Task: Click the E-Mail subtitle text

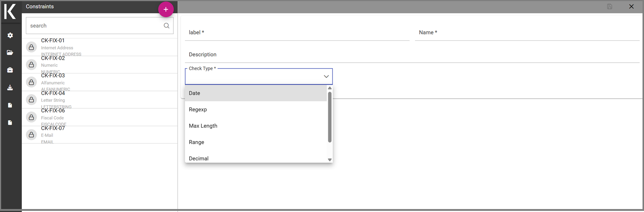Action: pyautogui.click(x=47, y=135)
